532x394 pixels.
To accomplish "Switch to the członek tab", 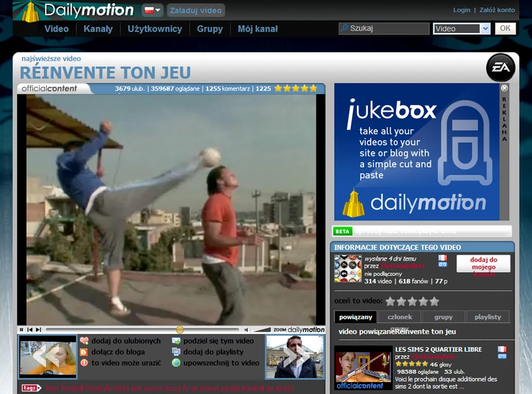I will 399,317.
